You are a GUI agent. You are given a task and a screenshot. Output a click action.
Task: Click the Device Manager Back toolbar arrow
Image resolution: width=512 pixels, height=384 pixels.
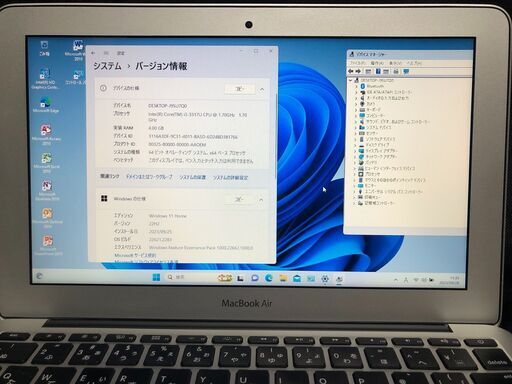[350, 71]
